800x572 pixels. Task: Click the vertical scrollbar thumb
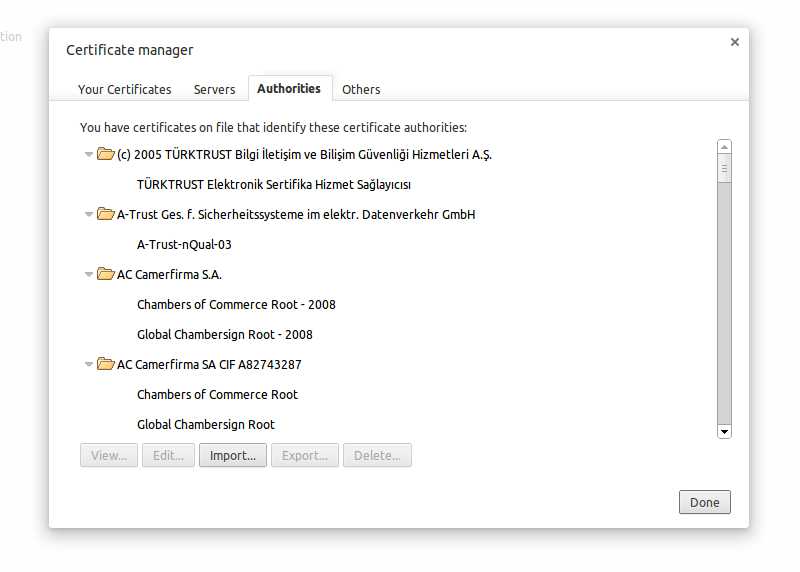pos(724,168)
